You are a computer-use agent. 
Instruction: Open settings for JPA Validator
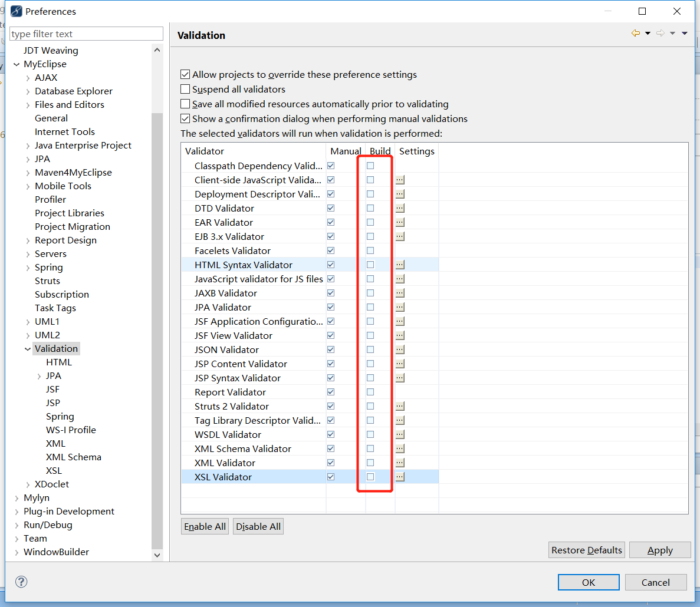pyautogui.click(x=400, y=307)
